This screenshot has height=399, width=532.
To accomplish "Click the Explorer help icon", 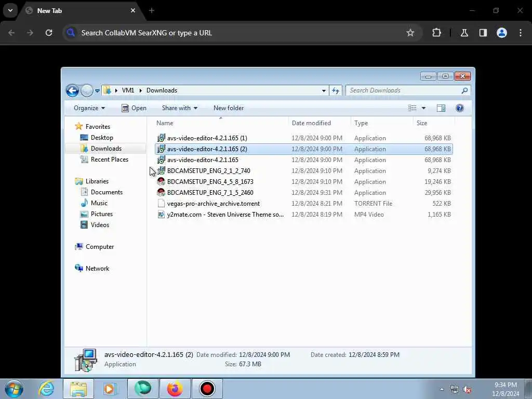I will click(x=459, y=108).
